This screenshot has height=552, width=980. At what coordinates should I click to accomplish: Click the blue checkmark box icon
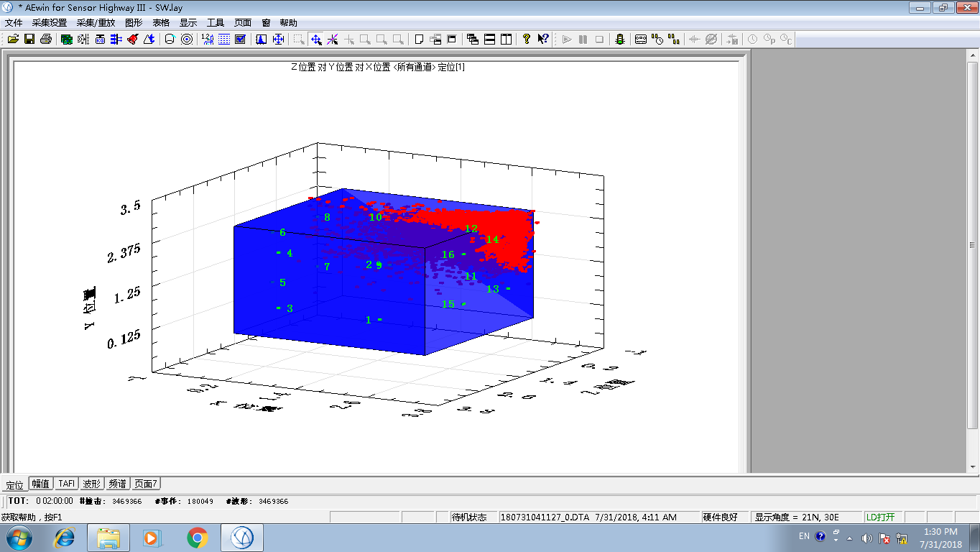click(x=240, y=39)
